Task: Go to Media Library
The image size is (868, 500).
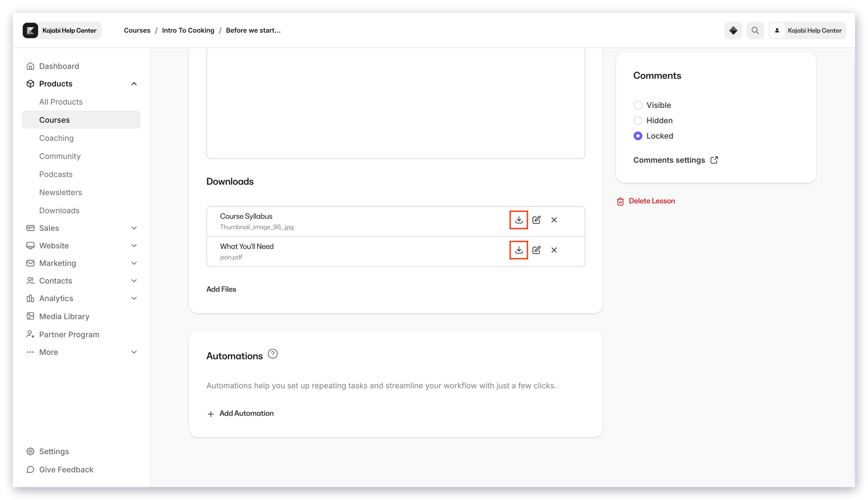Action: 64,316
